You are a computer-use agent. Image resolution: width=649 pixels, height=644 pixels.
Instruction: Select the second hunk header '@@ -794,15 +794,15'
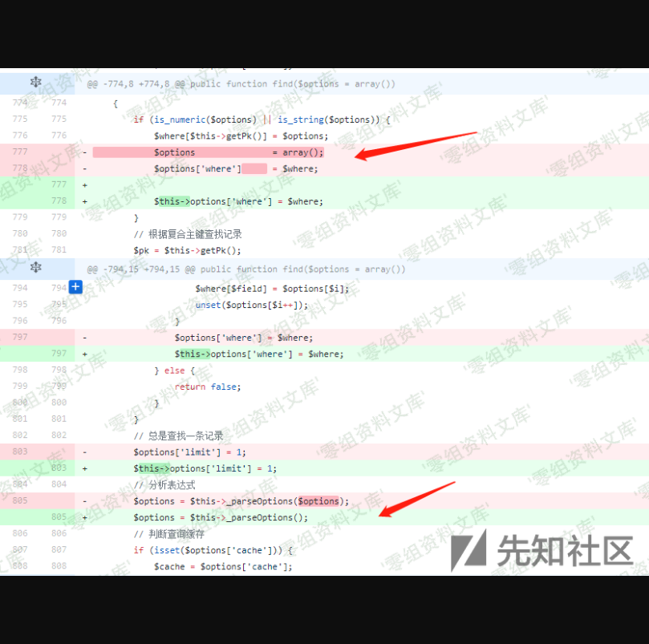pyautogui.click(x=246, y=269)
